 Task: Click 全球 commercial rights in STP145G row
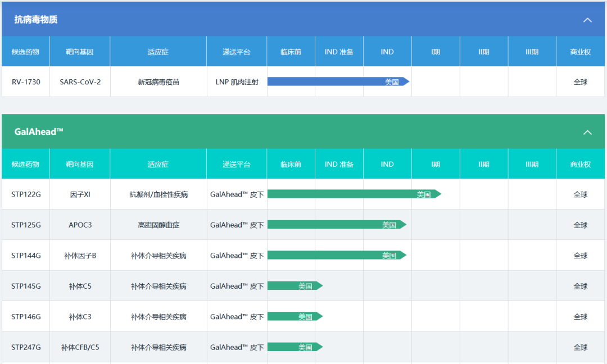tap(580, 286)
